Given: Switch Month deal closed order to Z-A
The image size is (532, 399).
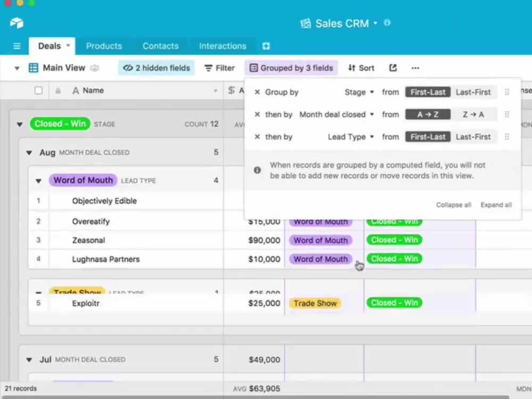Looking at the screenshot, I should pyautogui.click(x=473, y=114).
